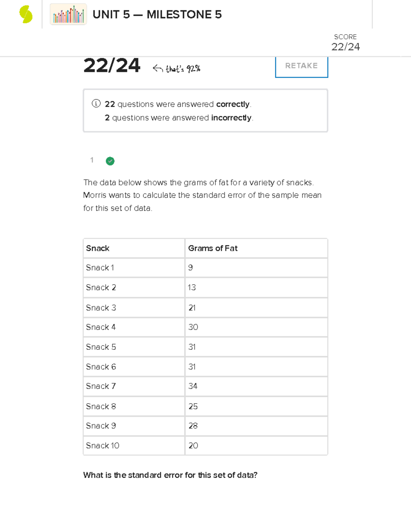Click the "What is the standard error" question text
The width and height of the screenshot is (411, 532).
170,475
